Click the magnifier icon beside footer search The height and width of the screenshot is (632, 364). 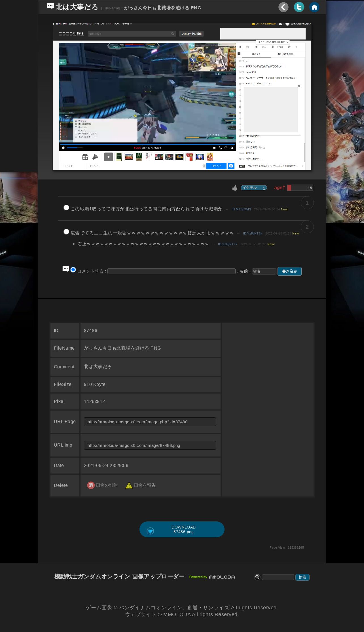coord(257,577)
